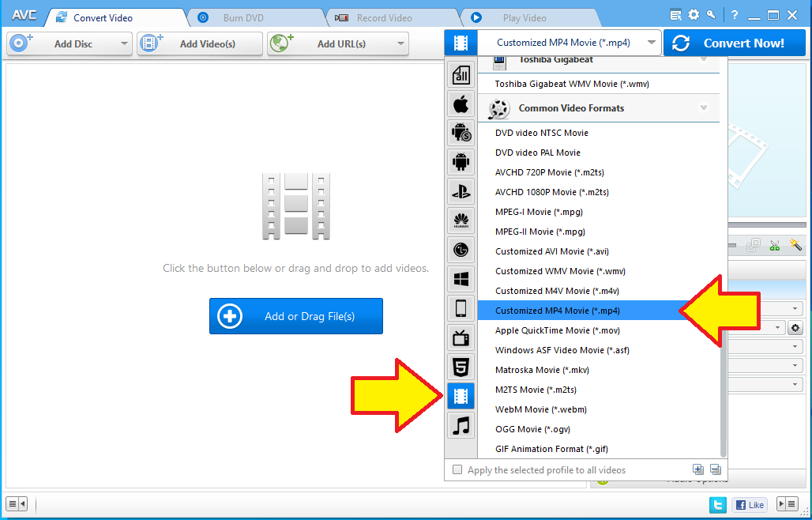Click the output profile filmstrip icon
This screenshot has height=520, width=812.
tap(461, 43)
